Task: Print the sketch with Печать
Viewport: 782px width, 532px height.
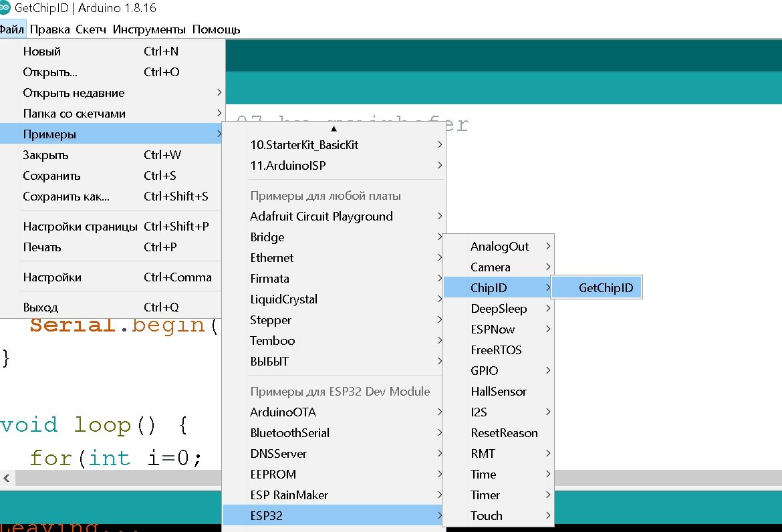Action: [111, 247]
